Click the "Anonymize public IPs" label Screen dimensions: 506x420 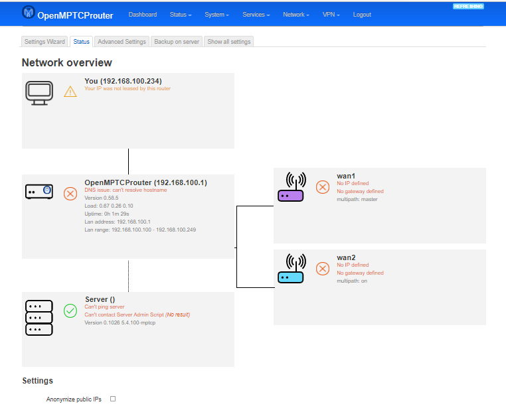pyautogui.click(x=74, y=399)
